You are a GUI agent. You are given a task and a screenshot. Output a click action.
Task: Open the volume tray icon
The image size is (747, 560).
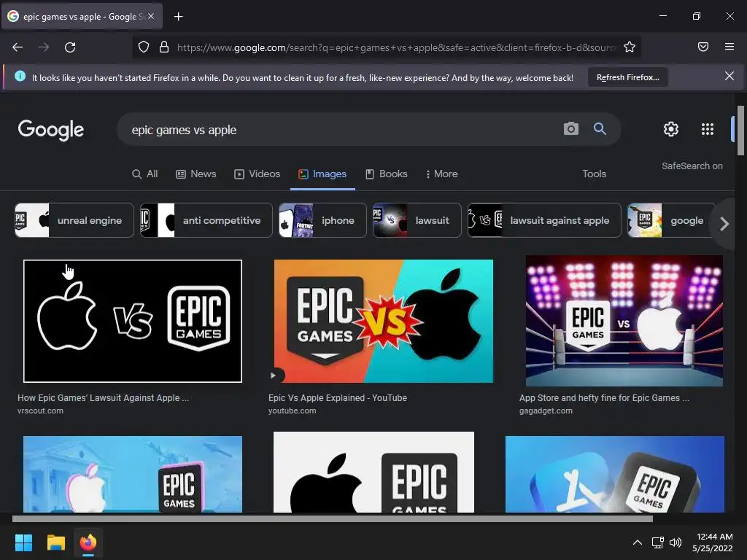tap(676, 542)
